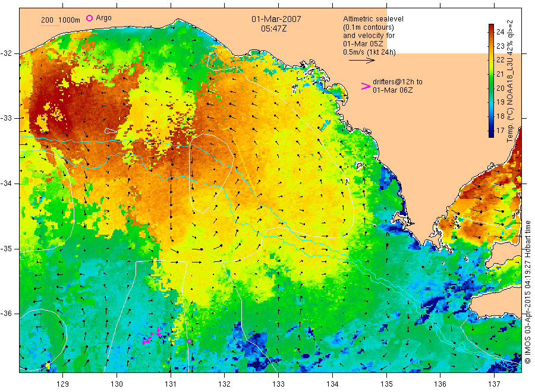Click the magenta drifter arrowhead legend symbol
The height and width of the screenshot is (392, 535).
click(366, 86)
